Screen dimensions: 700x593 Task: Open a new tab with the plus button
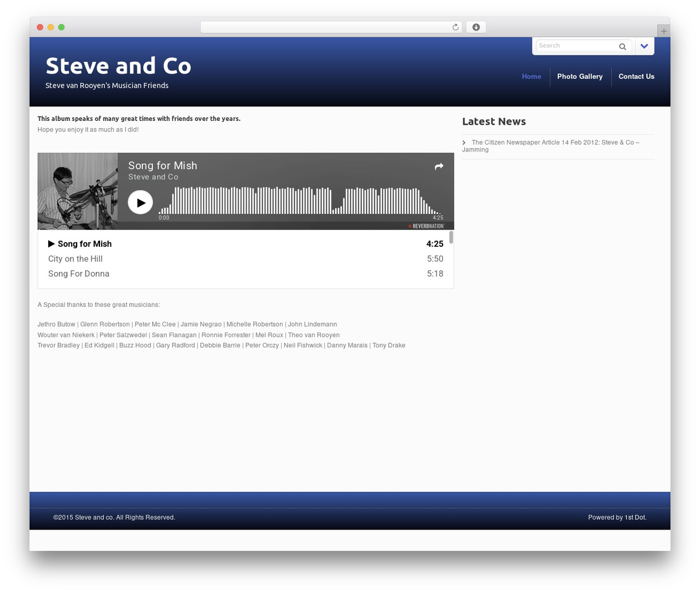pyautogui.click(x=663, y=31)
